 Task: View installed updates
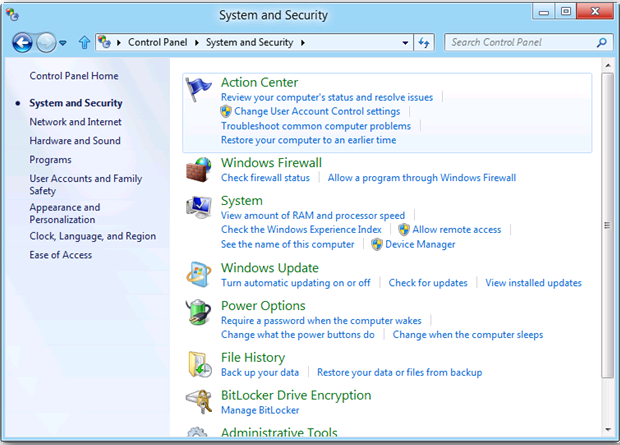533,283
